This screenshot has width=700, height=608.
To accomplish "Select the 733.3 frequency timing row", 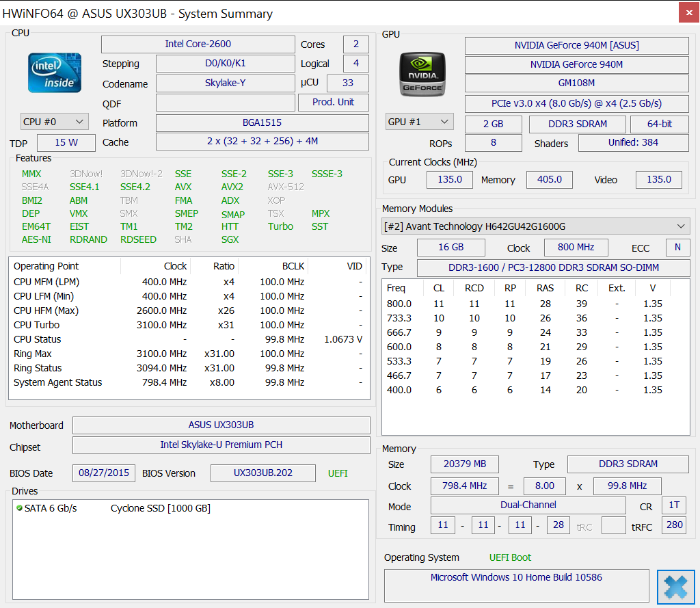I will (x=535, y=318).
